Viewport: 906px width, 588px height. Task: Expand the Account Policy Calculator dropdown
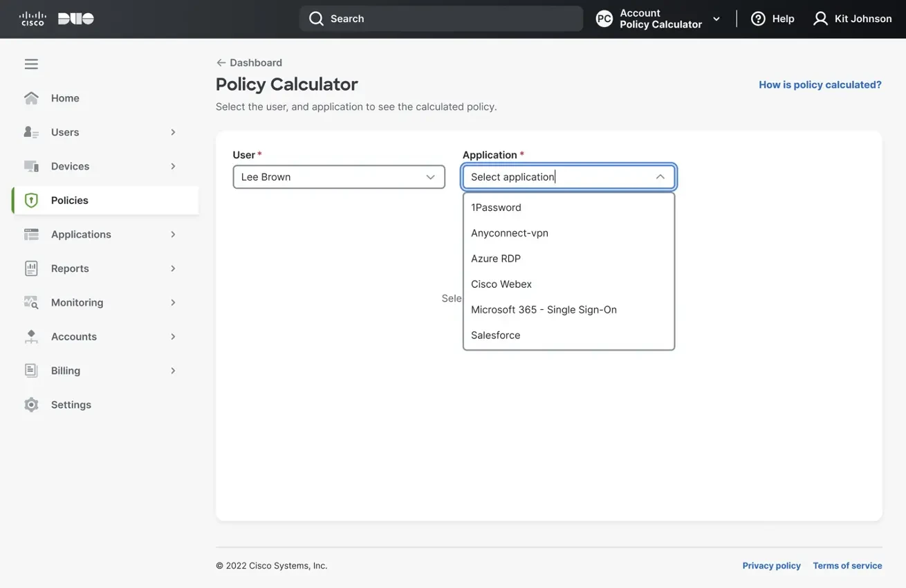(716, 19)
